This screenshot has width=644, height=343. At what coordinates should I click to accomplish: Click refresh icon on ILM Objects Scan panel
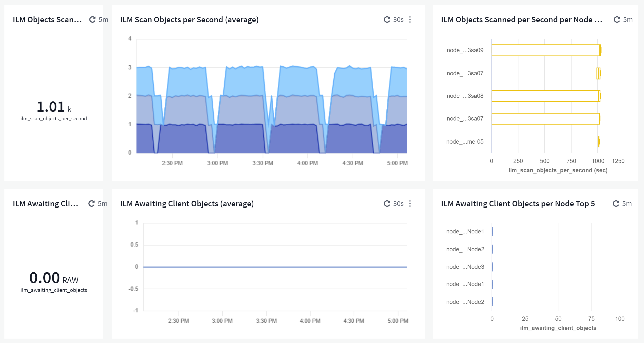93,20
